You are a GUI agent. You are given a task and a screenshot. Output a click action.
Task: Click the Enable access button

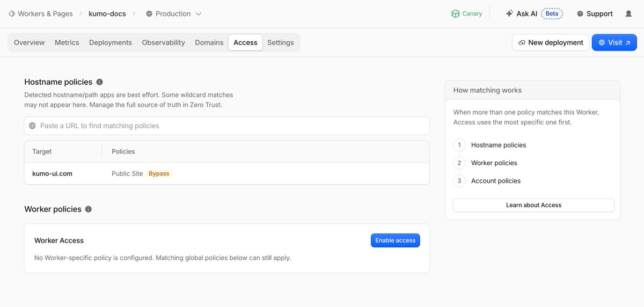(396, 240)
